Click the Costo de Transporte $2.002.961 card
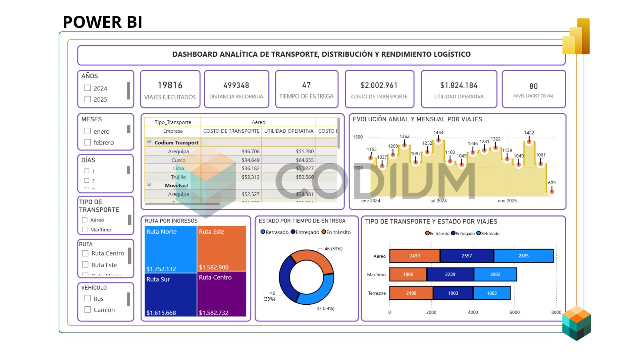The width and height of the screenshot is (644, 362). tap(379, 89)
